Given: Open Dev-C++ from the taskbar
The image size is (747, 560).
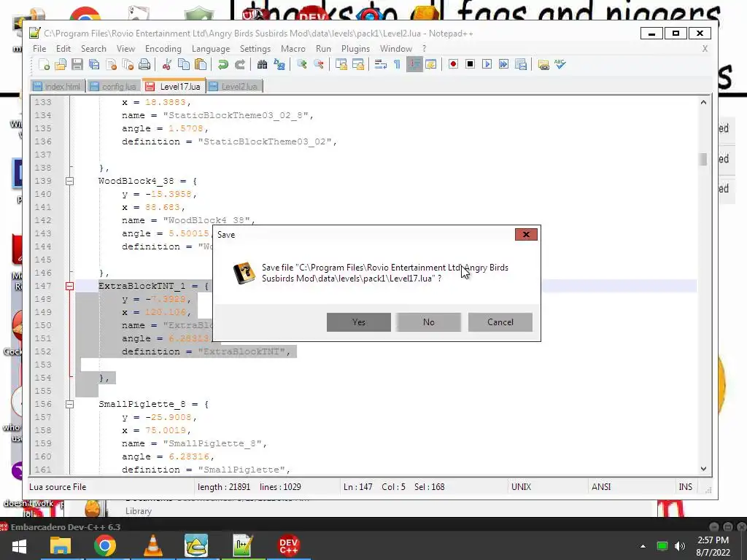Looking at the screenshot, I should [x=289, y=545].
